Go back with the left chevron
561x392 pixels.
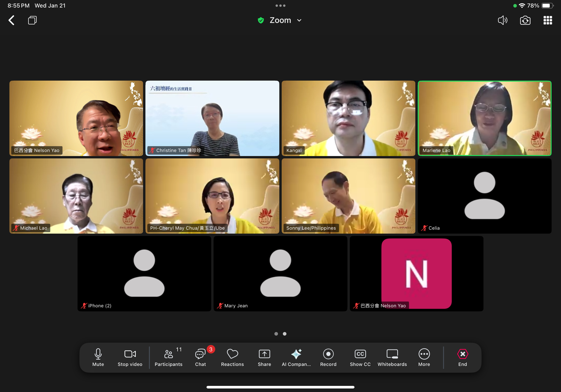pyautogui.click(x=12, y=20)
